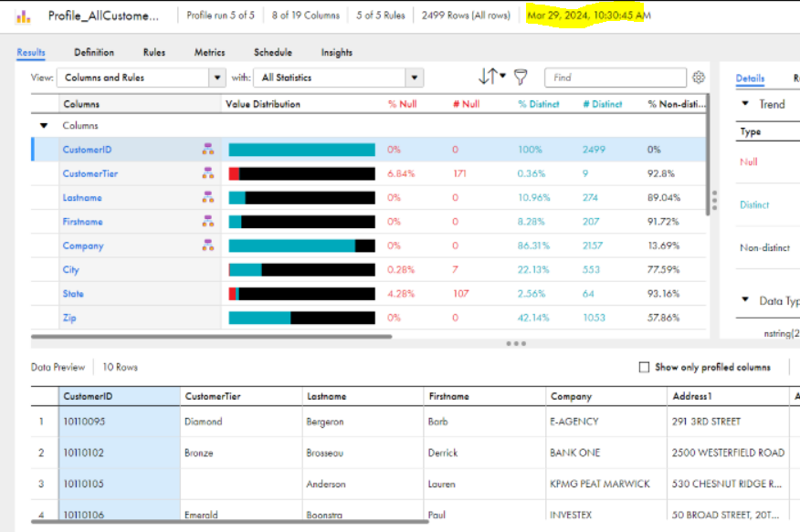Click the Company value distribution bar
800x532 pixels.
click(301, 245)
